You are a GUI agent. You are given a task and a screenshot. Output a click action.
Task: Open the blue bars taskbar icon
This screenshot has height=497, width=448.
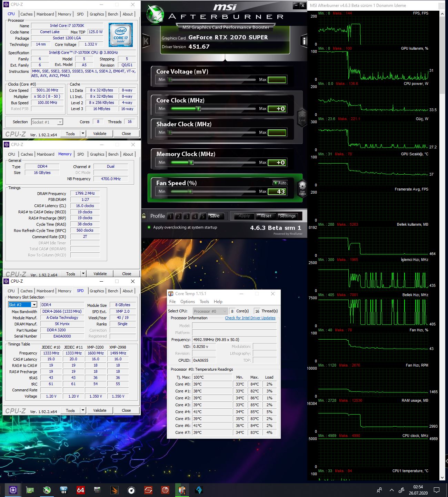63,490
